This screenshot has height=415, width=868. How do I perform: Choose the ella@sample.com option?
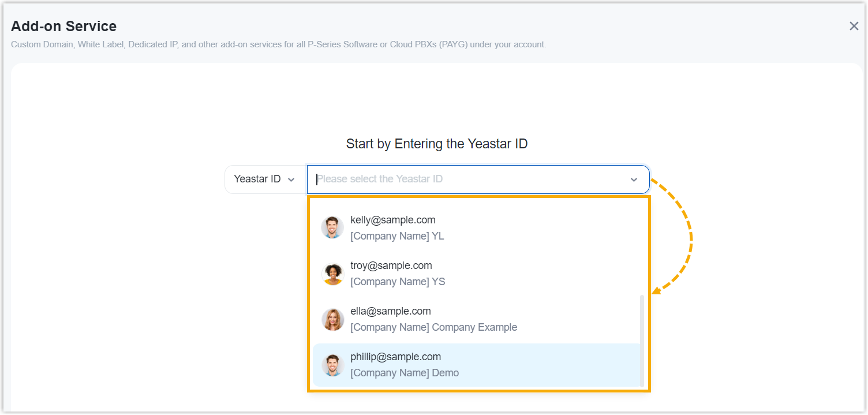click(391, 311)
